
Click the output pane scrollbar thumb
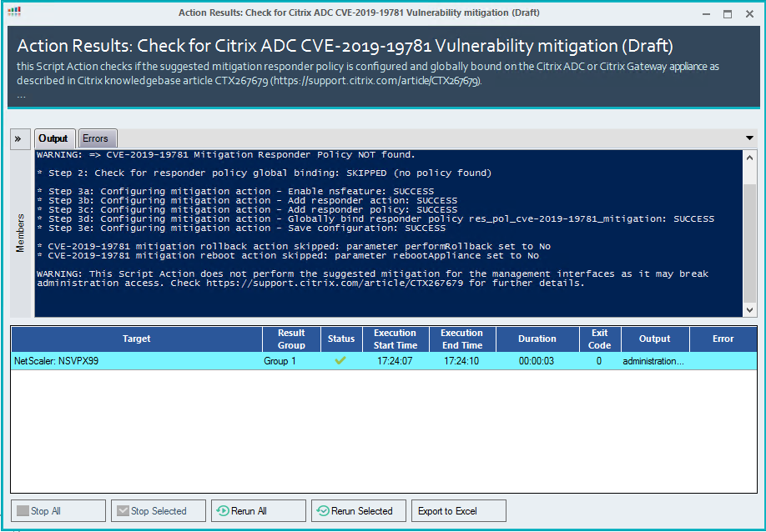click(749, 243)
